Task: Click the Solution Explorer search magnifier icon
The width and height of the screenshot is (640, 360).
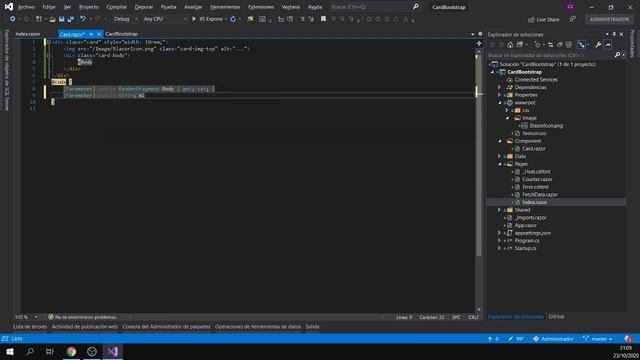Action: tap(617, 55)
